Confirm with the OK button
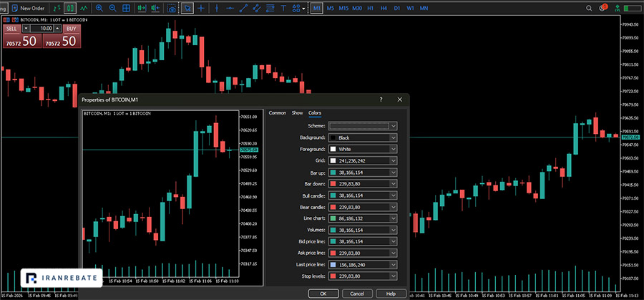644x300 pixels. click(x=323, y=294)
